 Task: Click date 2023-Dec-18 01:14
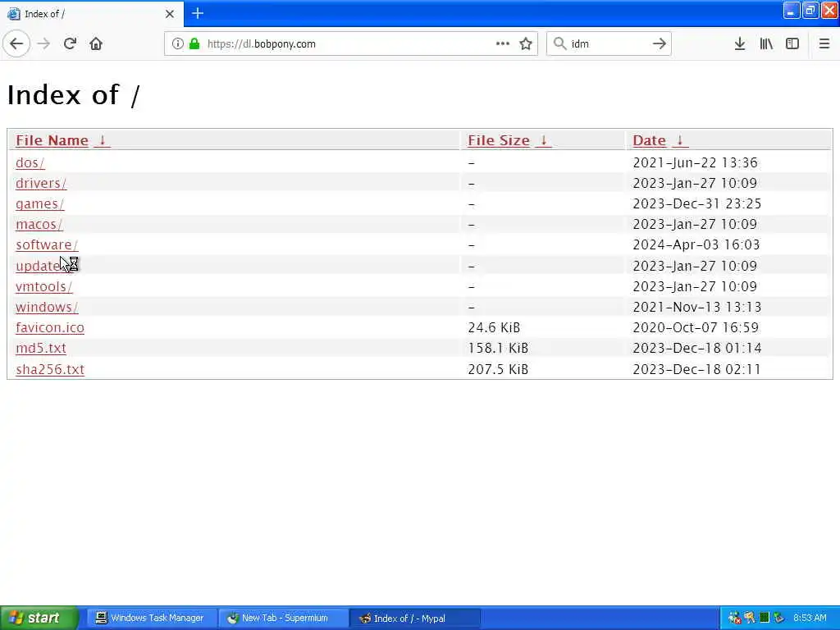[x=697, y=348]
